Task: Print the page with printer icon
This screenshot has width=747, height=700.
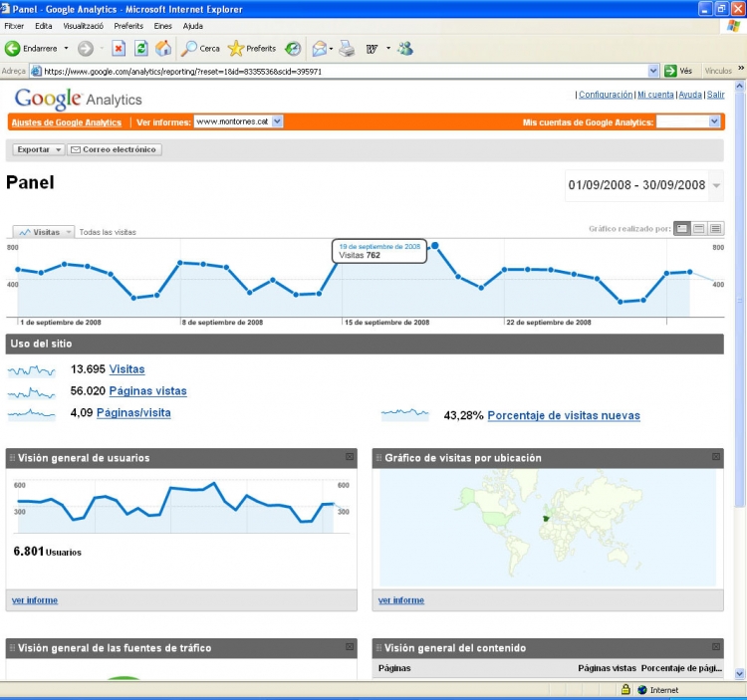Action: point(347,49)
